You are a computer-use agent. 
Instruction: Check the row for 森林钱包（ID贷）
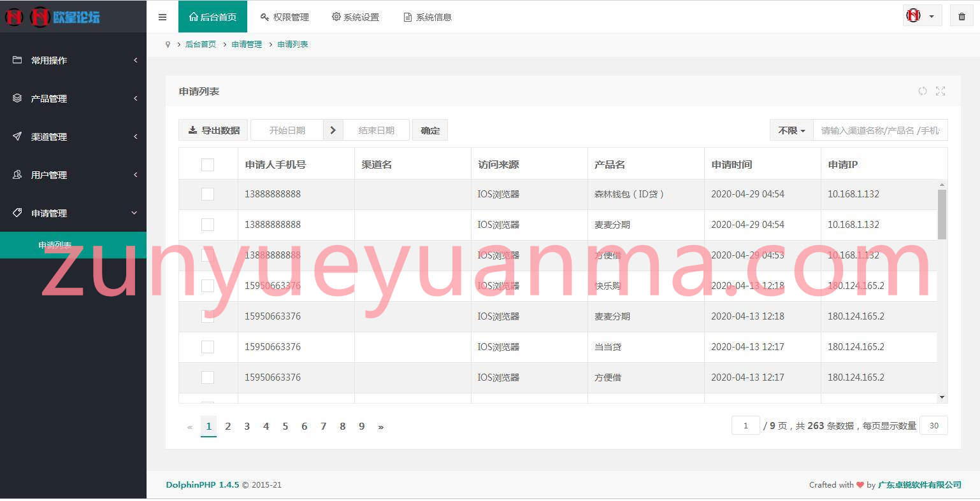coord(208,194)
